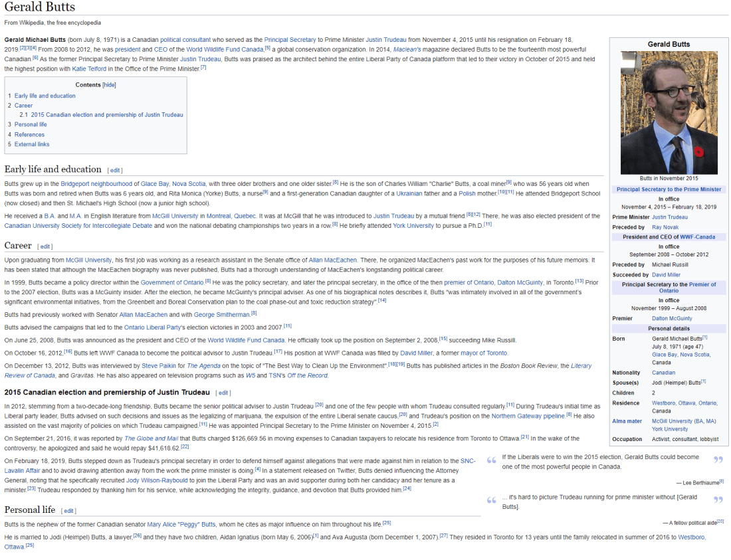Jump to Career in contents list
The height and width of the screenshot is (560, 731).
click(x=23, y=106)
